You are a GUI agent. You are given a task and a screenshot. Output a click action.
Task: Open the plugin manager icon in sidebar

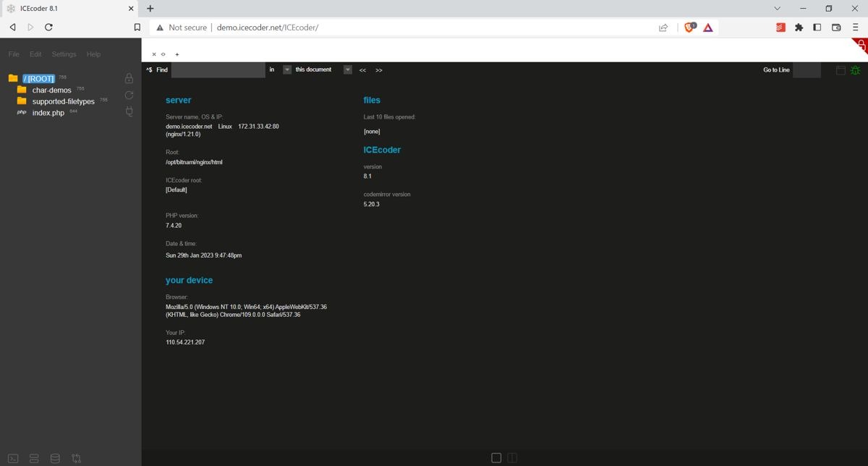[x=129, y=111]
